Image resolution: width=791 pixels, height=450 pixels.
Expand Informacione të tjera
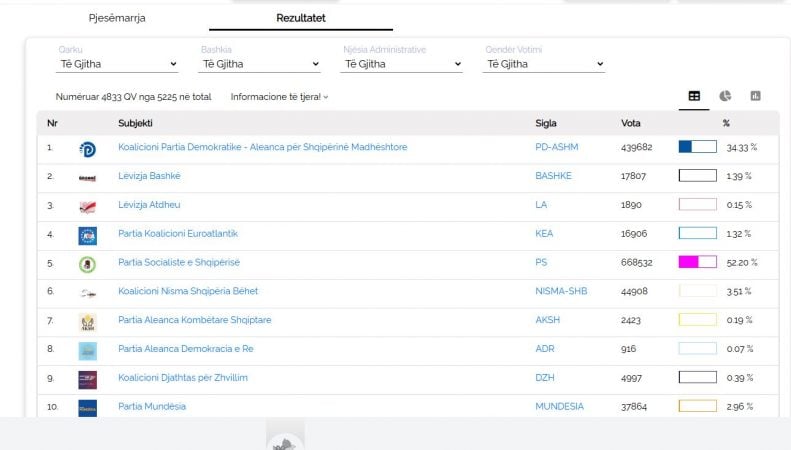(x=279, y=97)
